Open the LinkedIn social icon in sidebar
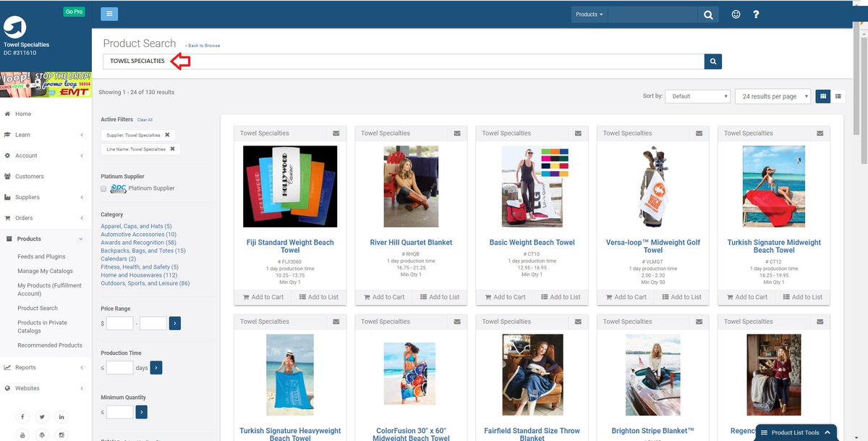 [x=61, y=417]
